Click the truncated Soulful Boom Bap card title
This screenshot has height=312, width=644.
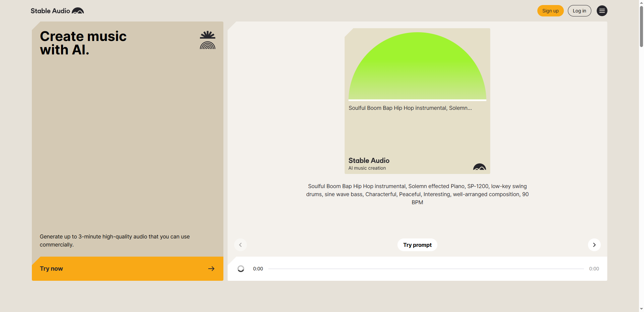(410, 108)
